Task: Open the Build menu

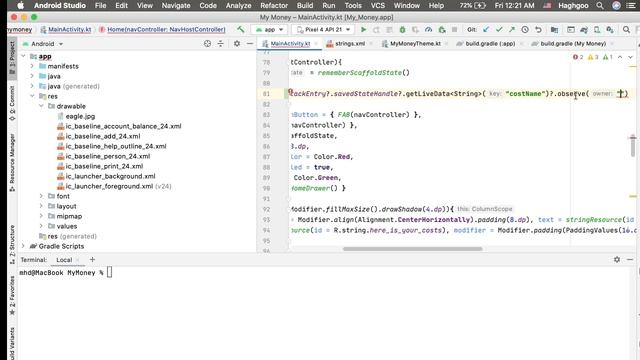Action: click(305, 6)
